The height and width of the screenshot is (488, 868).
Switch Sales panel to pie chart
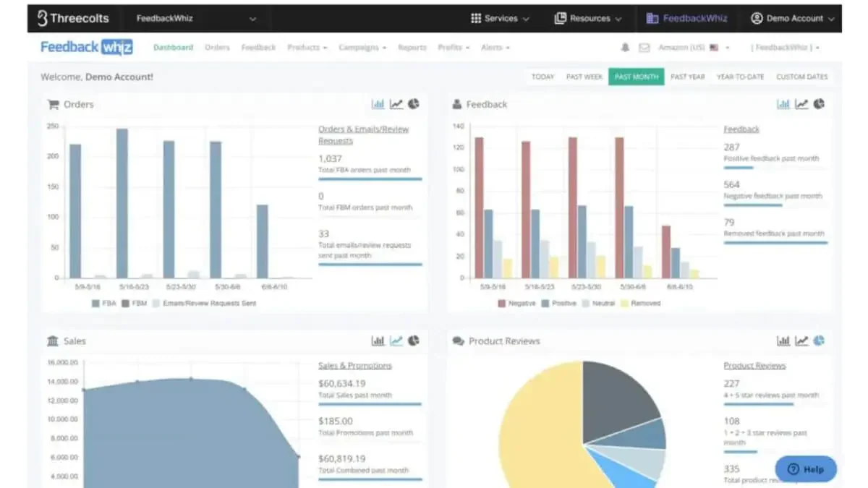point(414,341)
